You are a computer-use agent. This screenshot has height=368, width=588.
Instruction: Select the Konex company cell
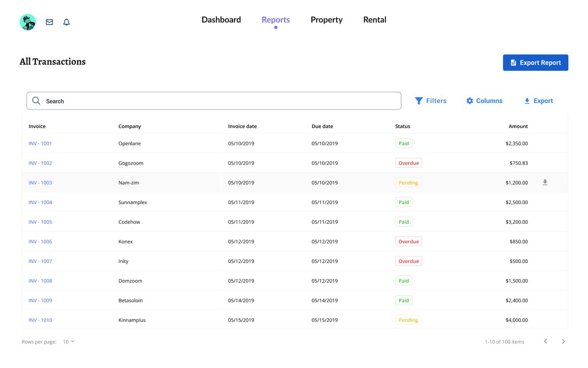tap(125, 241)
